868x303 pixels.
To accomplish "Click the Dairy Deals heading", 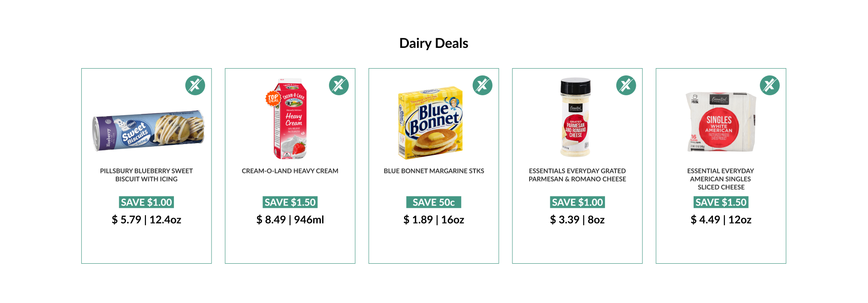I will coord(434,43).
